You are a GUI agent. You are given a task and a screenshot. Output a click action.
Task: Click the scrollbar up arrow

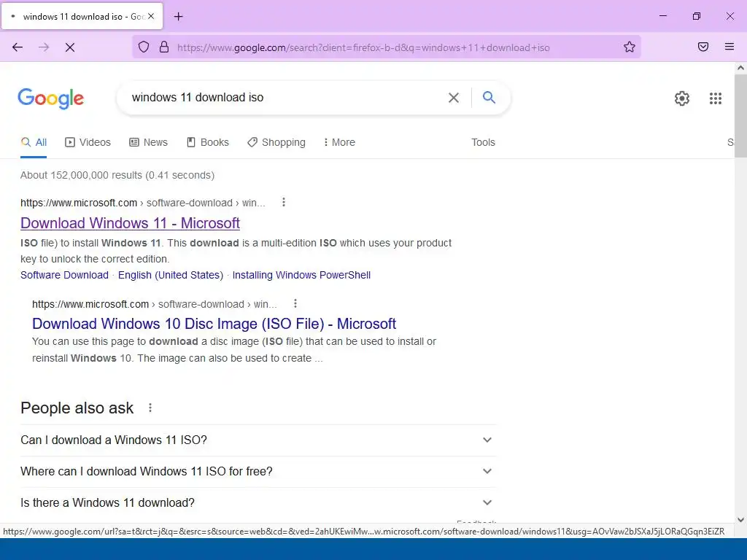coord(740,68)
